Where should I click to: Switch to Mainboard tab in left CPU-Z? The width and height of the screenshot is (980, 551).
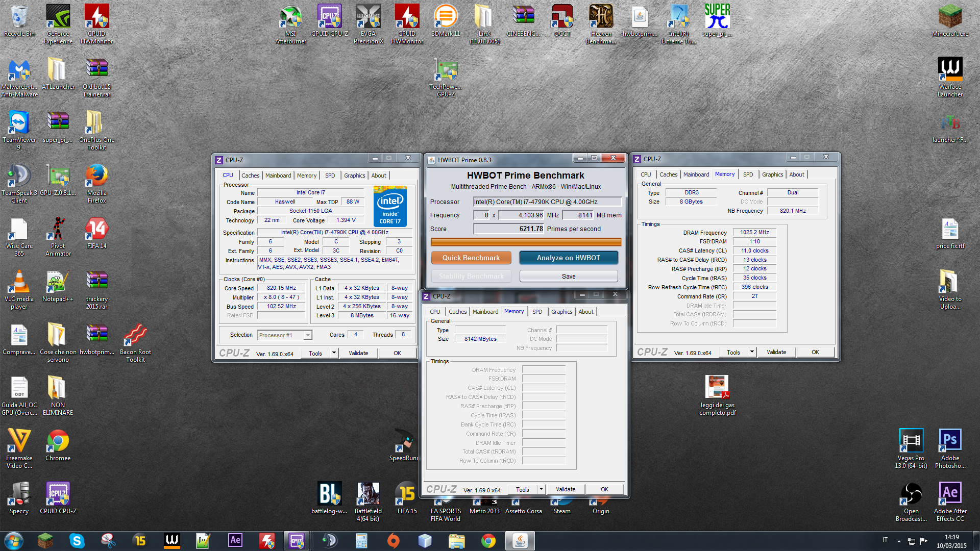(278, 176)
